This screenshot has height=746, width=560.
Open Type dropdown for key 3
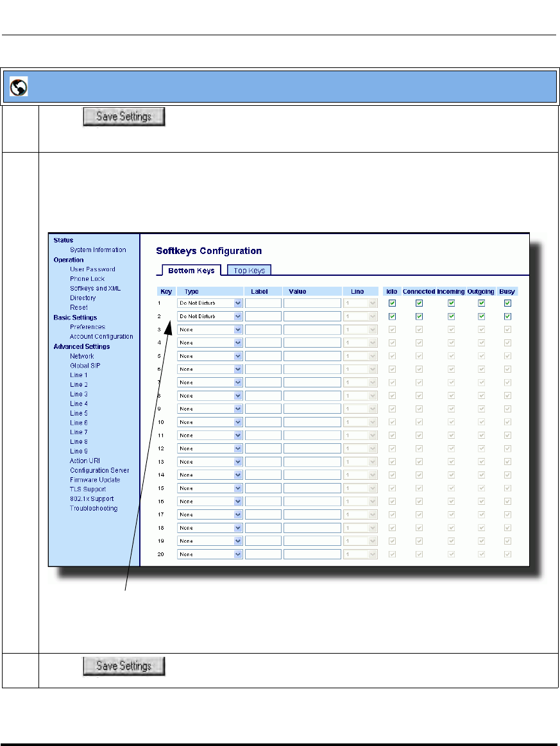pos(210,330)
